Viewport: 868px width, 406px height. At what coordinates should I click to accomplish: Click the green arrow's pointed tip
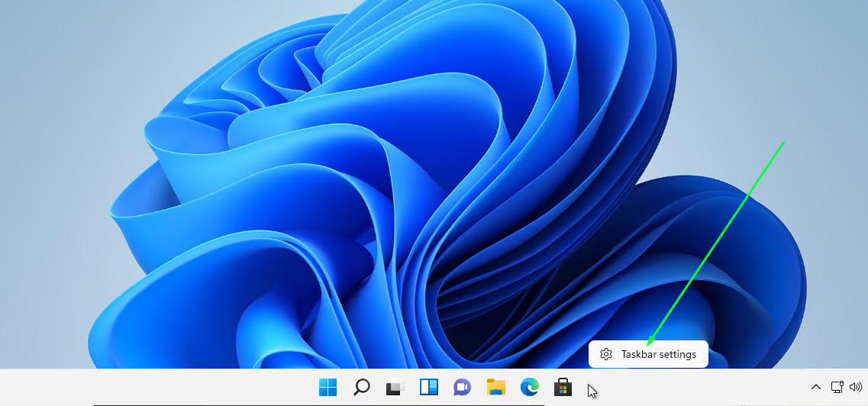coord(648,344)
